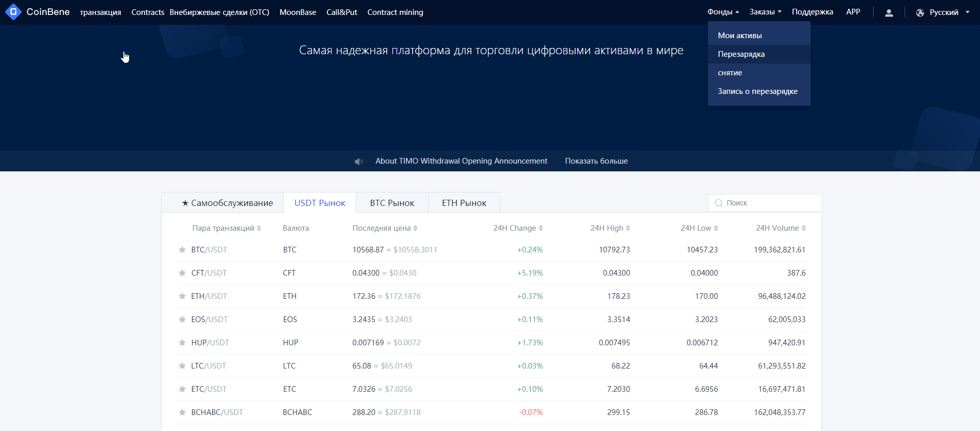Switch to USDT Рынок tab

point(320,203)
